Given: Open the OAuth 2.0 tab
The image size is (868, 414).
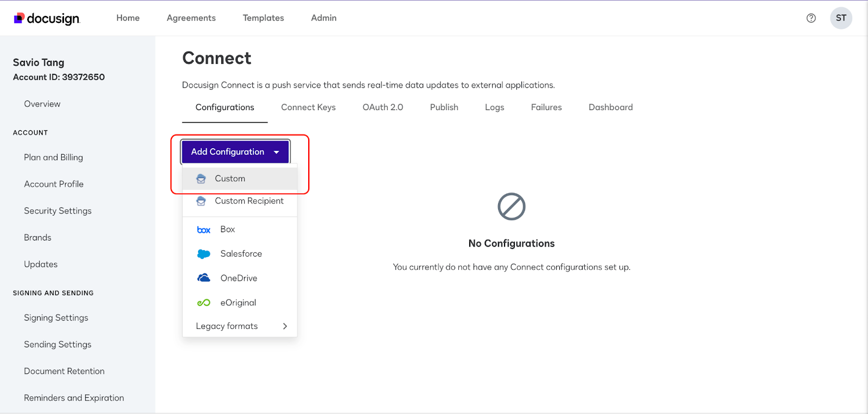Looking at the screenshot, I should click(382, 107).
